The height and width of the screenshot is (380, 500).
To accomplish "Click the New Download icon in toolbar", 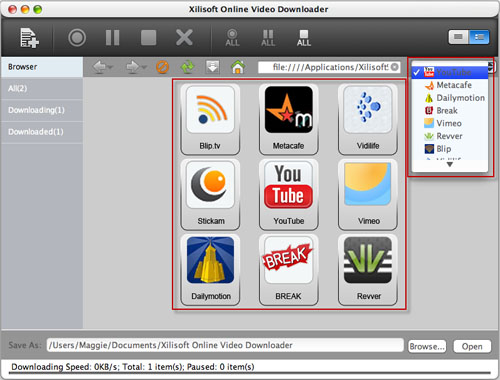I will click(x=29, y=38).
